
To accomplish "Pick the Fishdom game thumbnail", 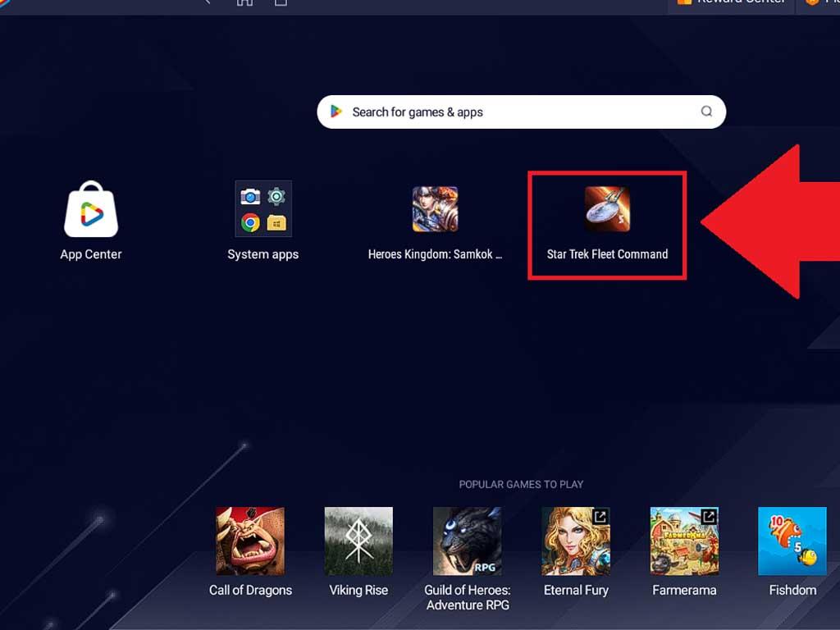I will point(792,541).
